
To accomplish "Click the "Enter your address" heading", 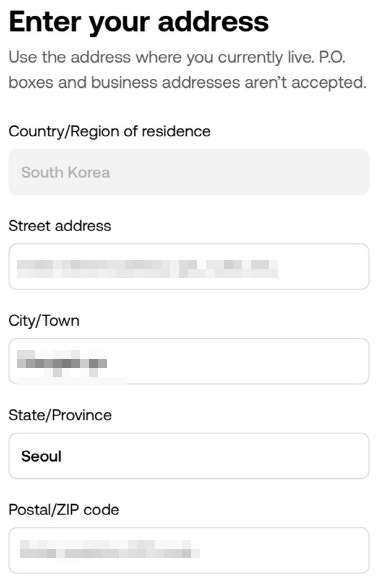I will [138, 22].
